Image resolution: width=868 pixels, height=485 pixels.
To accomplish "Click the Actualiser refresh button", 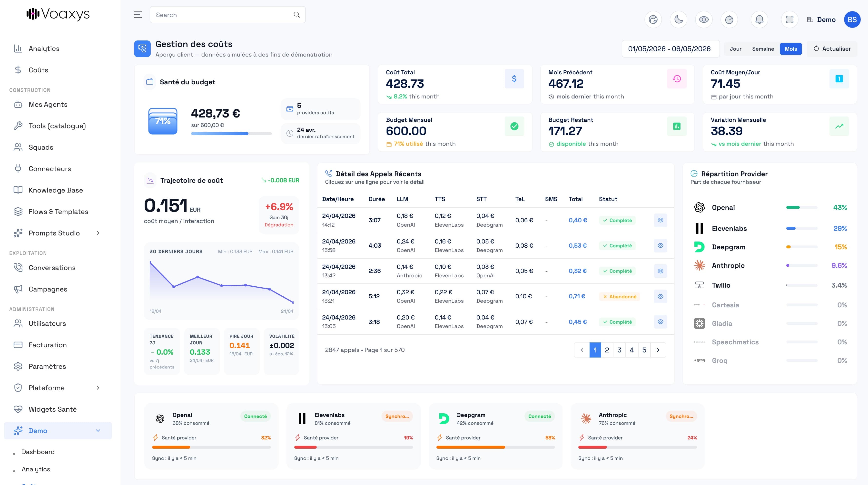I will 832,48.
